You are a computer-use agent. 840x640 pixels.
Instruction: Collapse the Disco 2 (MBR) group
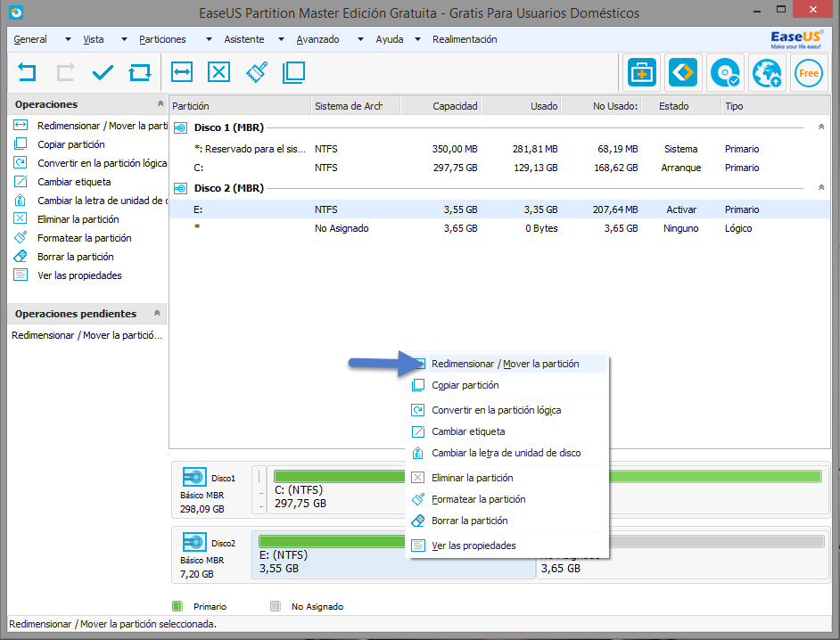[821, 187]
